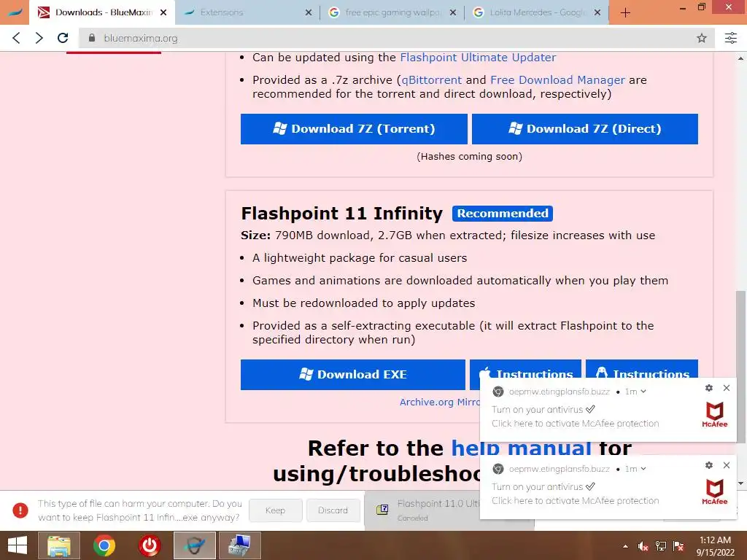Click Download 7Z (Torrent) button
The image size is (747, 560).
coord(354,128)
